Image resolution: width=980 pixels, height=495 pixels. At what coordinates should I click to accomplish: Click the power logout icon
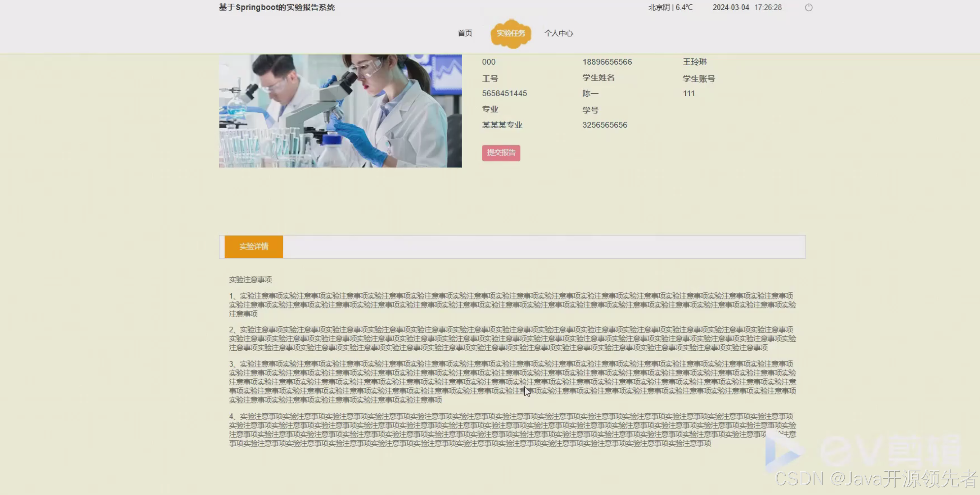point(809,7)
